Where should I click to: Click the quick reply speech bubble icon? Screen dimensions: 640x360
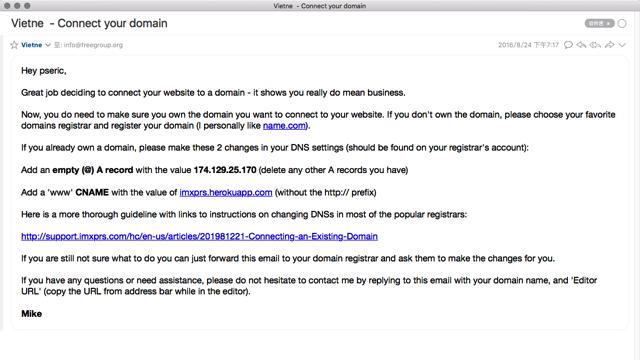click(x=568, y=45)
